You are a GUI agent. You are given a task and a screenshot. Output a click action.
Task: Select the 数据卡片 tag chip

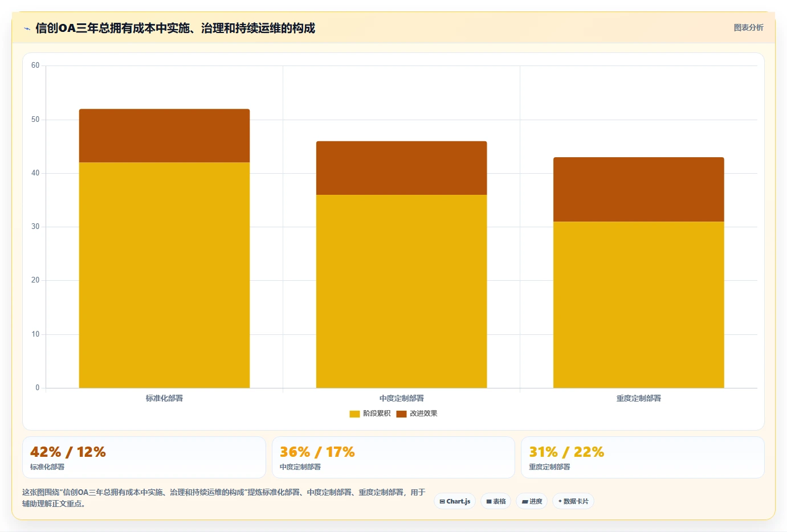tap(573, 501)
